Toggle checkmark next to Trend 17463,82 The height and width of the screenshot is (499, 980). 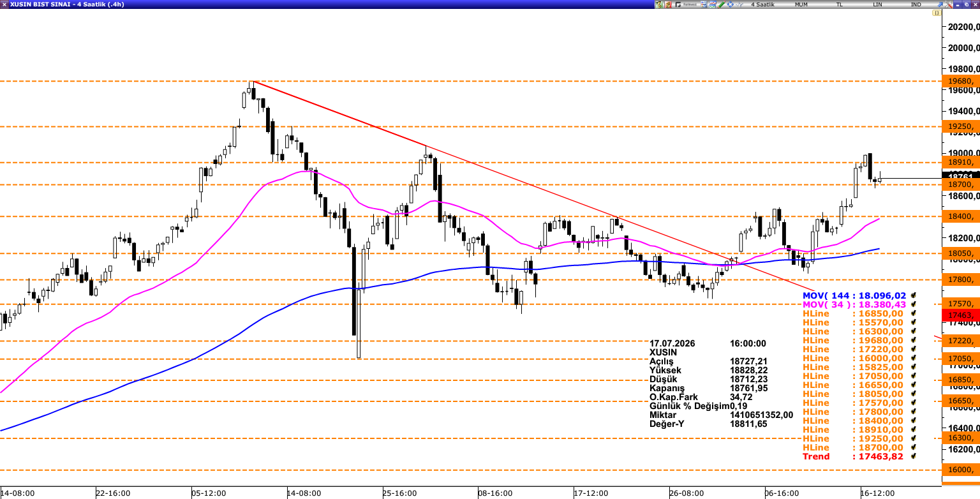pos(913,456)
